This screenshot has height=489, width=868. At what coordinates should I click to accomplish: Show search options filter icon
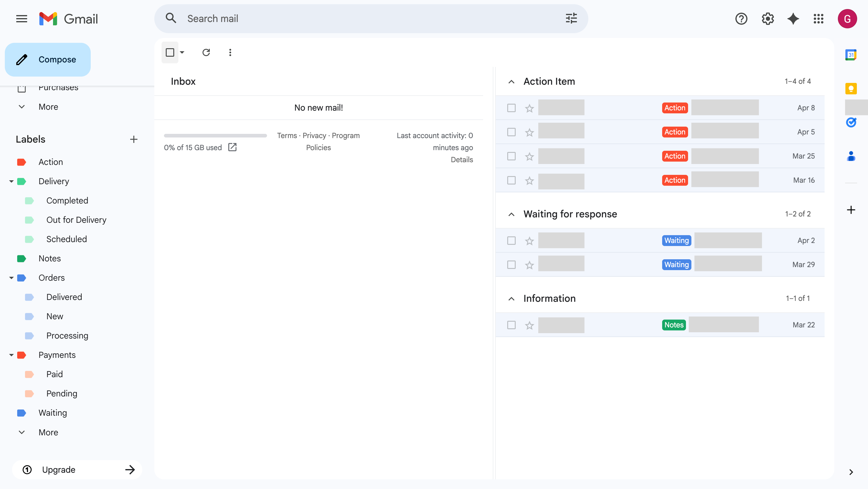pos(571,18)
